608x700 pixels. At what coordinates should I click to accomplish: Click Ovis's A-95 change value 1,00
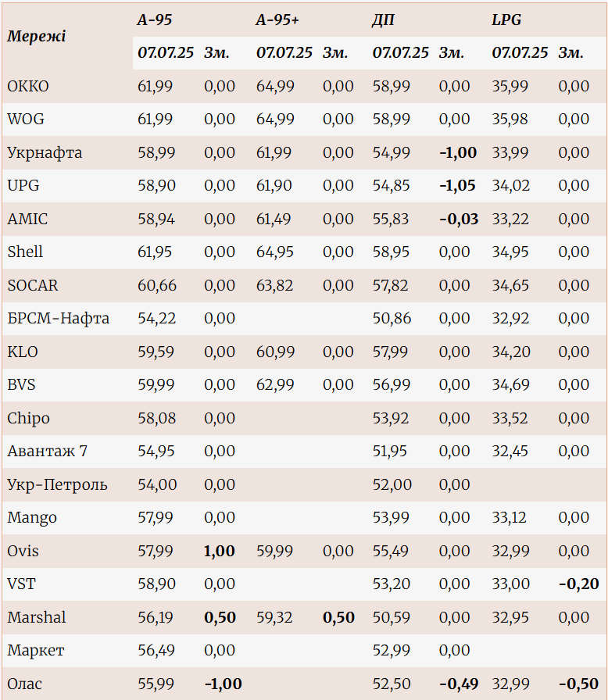220,551
